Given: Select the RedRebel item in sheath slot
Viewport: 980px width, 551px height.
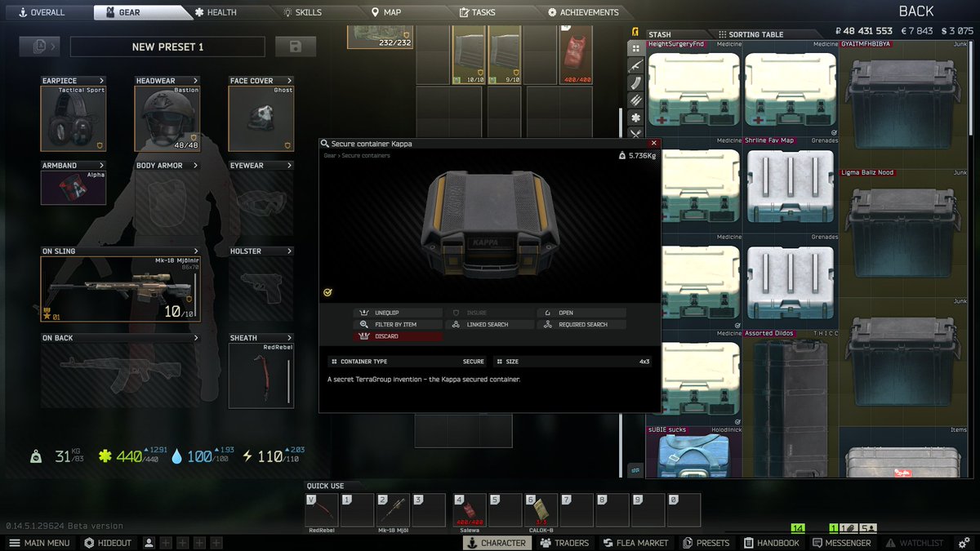Looking at the screenshot, I should pyautogui.click(x=261, y=375).
